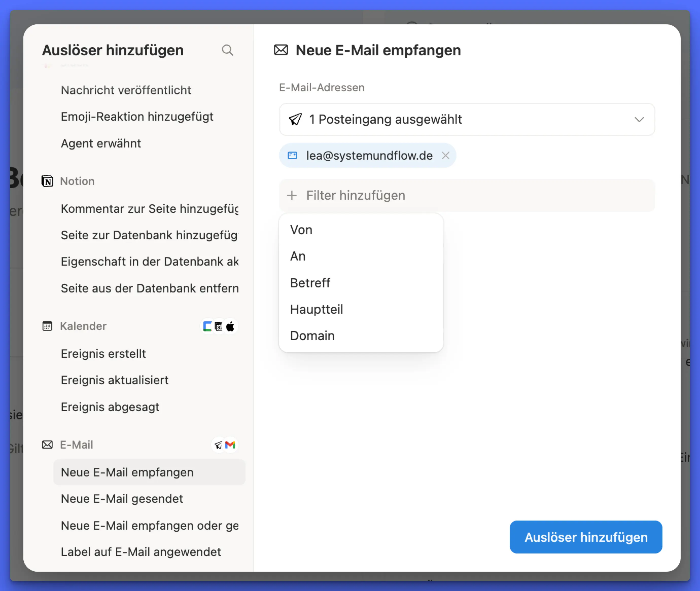Pick Domain in the filter list
The width and height of the screenshot is (700, 591).
312,336
